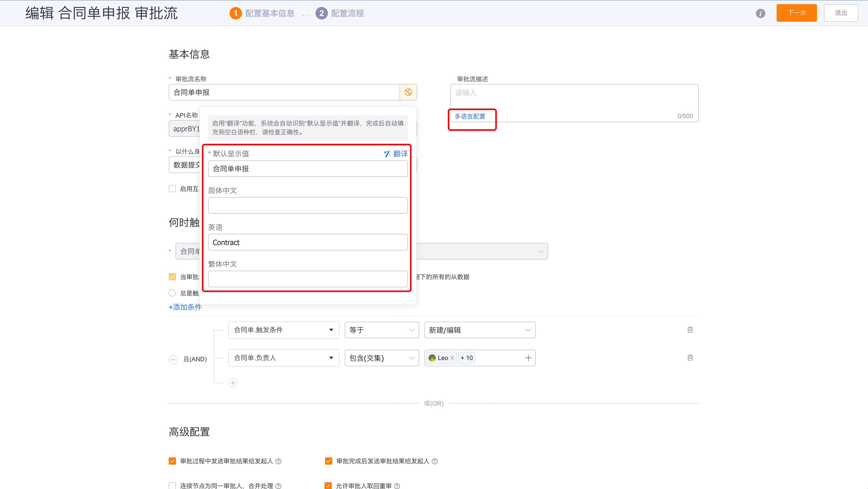Uncheck 允许审批人取回重审
Image resolution: width=868 pixels, height=489 pixels.
(x=328, y=486)
